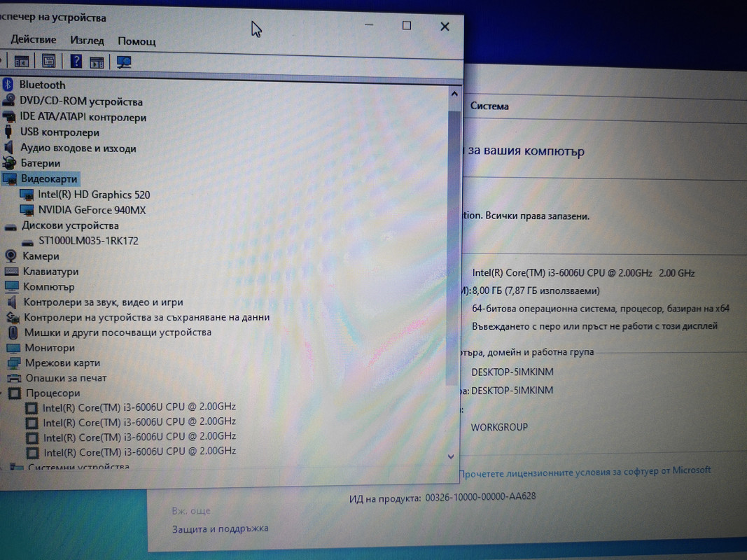Open the Действие menu
The image size is (747, 560).
pyautogui.click(x=34, y=39)
